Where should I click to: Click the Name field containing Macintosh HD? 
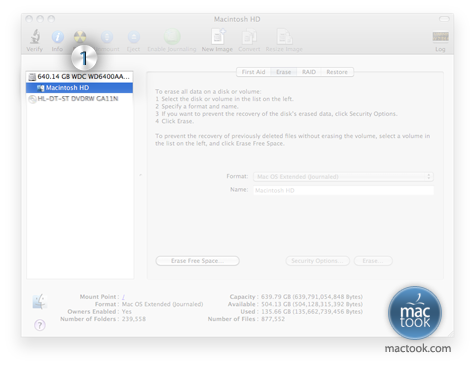(343, 190)
